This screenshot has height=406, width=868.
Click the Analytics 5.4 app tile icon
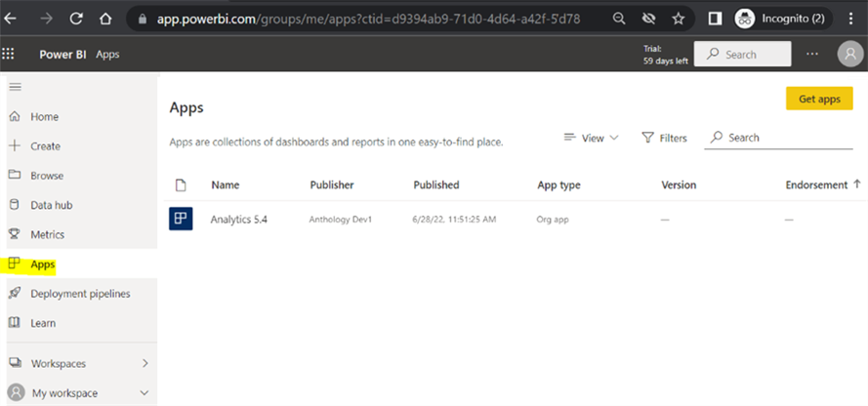(181, 219)
